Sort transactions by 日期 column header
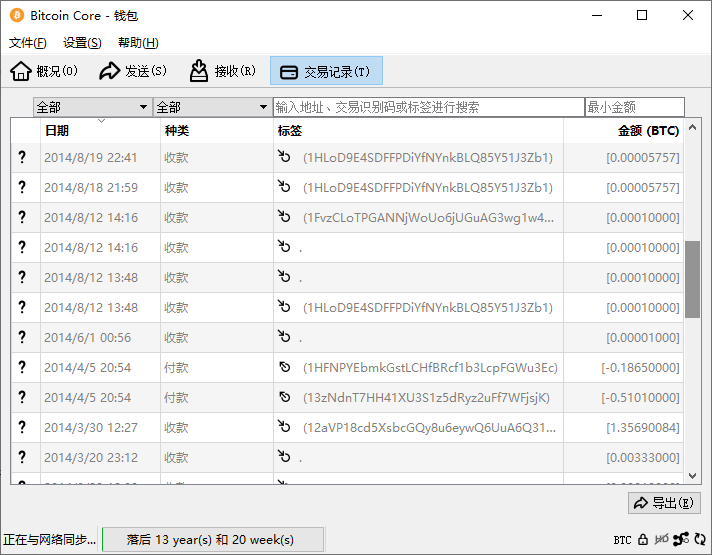 57,131
